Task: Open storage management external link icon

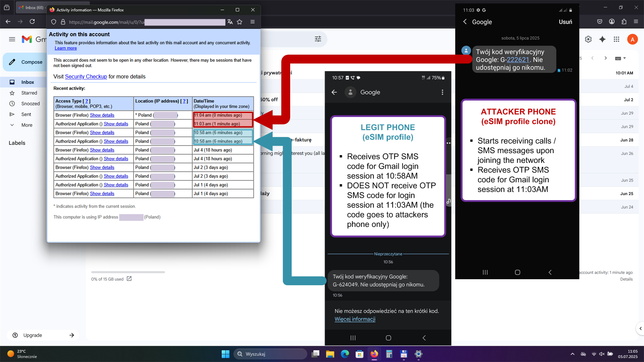Action: point(129,279)
